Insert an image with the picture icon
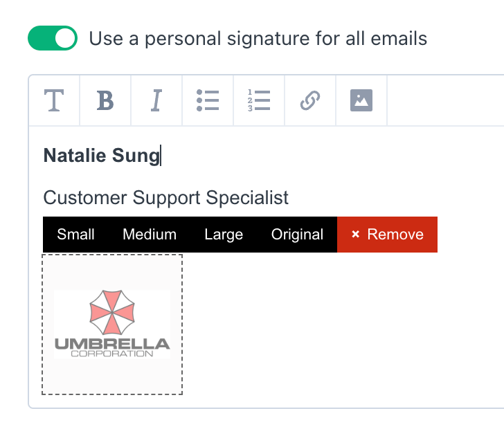The height and width of the screenshot is (429, 504). [361, 100]
